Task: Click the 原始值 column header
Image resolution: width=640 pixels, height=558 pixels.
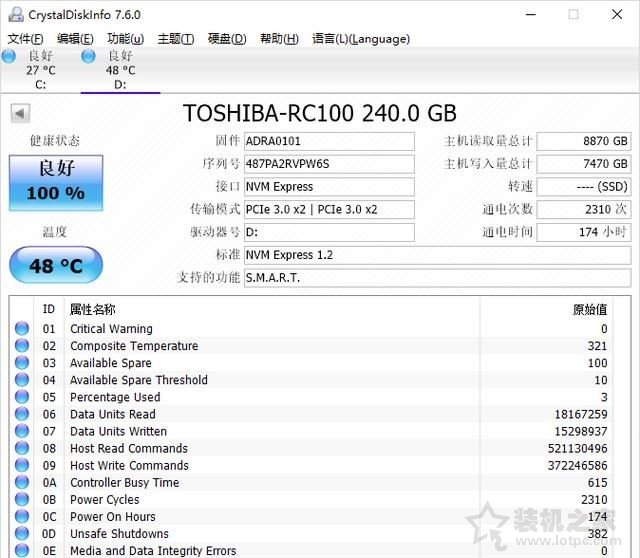Action: click(x=589, y=309)
